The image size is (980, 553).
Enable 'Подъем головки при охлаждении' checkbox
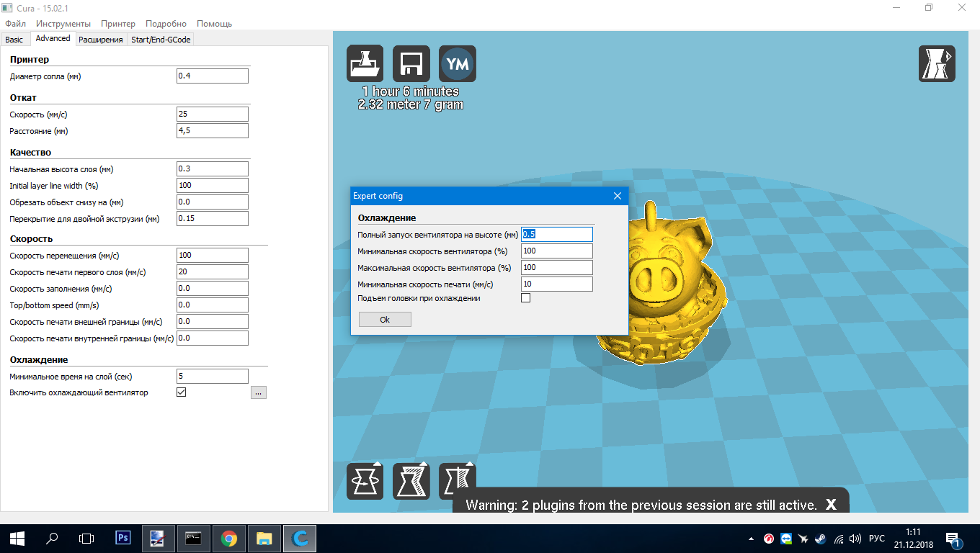526,298
